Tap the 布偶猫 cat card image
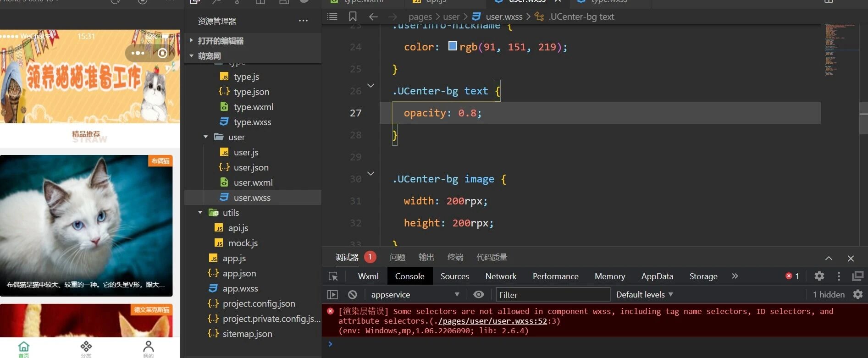 [x=86, y=225]
